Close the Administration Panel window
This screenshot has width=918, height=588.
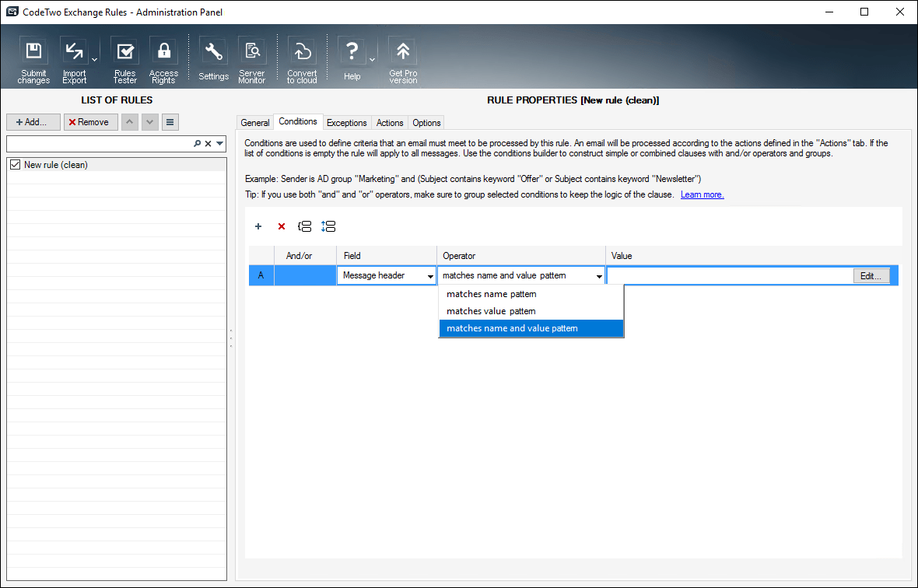tap(900, 12)
